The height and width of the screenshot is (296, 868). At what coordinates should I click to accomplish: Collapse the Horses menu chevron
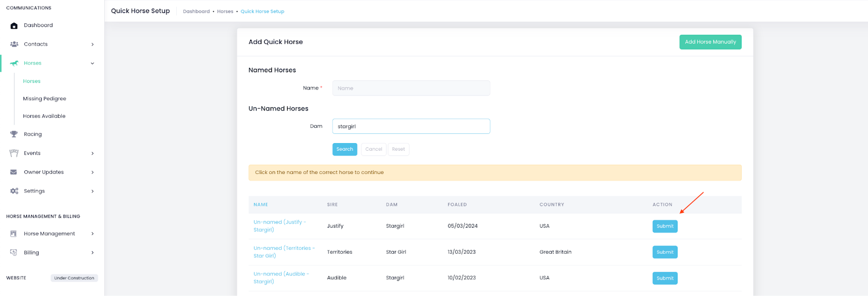point(92,63)
